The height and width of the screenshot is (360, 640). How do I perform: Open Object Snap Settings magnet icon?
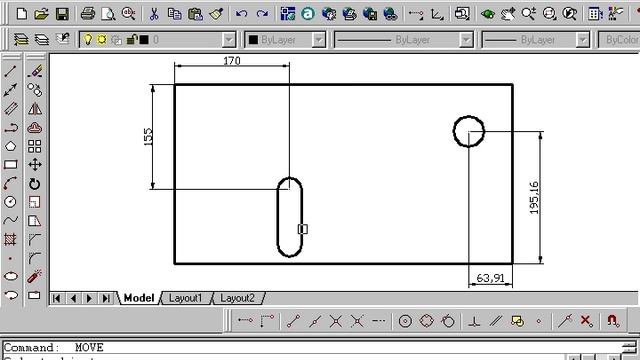[x=613, y=321]
